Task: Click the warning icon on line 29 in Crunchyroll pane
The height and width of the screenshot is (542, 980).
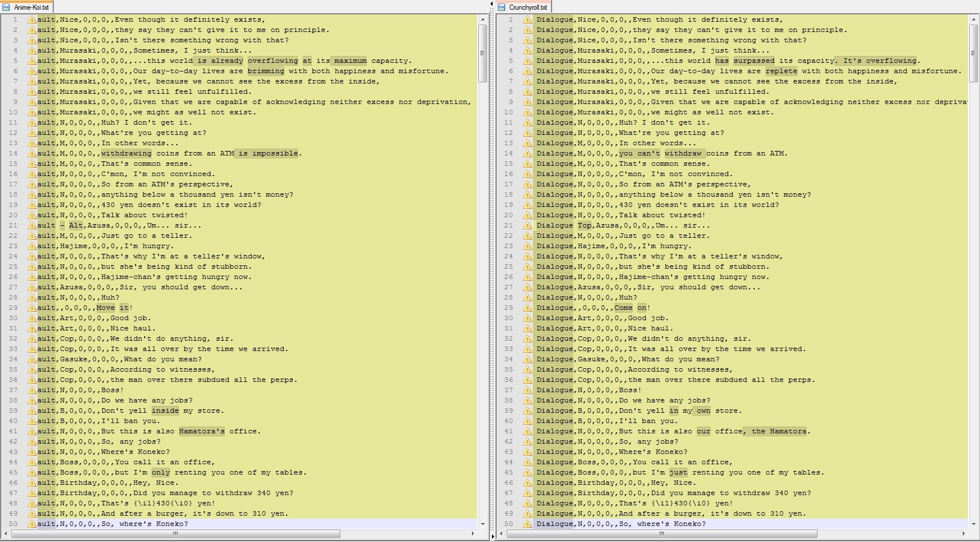Action: click(x=527, y=308)
